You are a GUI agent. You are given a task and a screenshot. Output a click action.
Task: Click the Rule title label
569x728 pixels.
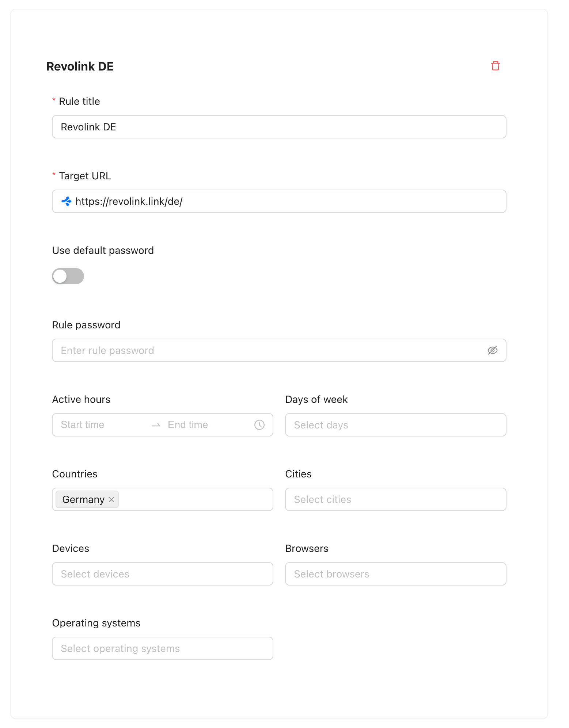coord(79,102)
